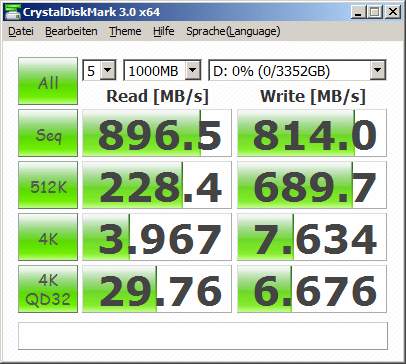This screenshot has height=364, width=406.
Task: Start the 512K benchmark test
Action: pyautogui.click(x=48, y=185)
